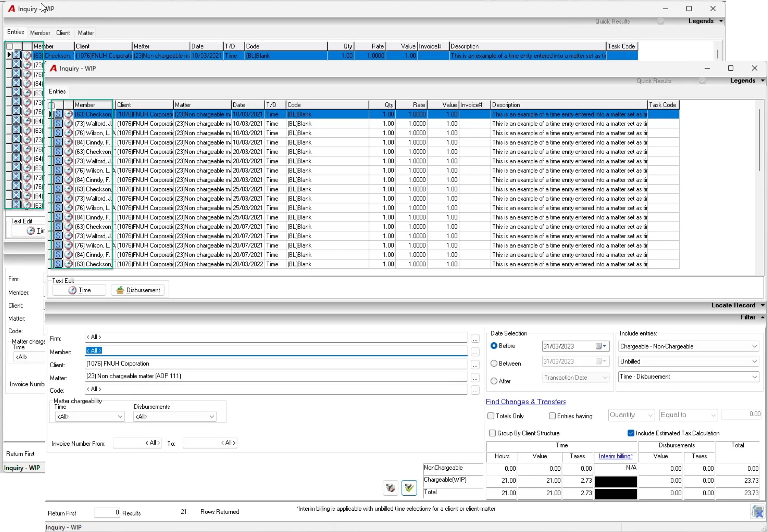This screenshot has width=768, height=532.
Task: Open Matter chargeability Disbursements dropdown
Action: (175, 416)
